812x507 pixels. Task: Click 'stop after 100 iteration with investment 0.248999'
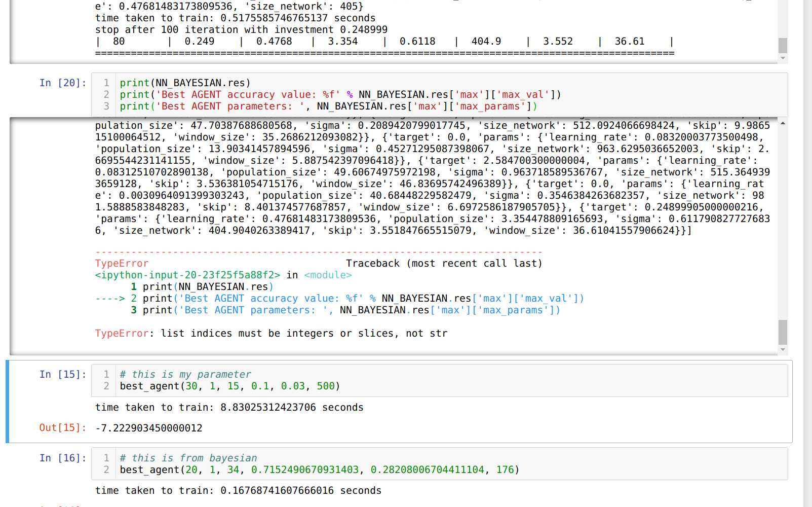click(x=242, y=29)
